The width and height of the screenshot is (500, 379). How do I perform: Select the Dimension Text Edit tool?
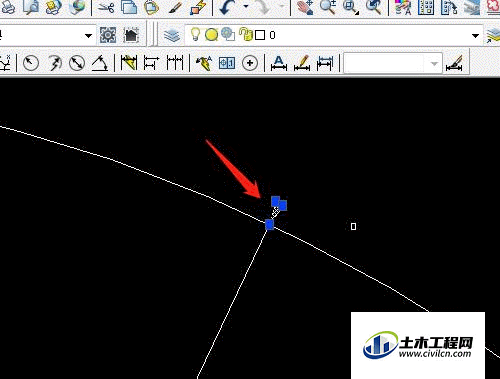coord(302,63)
